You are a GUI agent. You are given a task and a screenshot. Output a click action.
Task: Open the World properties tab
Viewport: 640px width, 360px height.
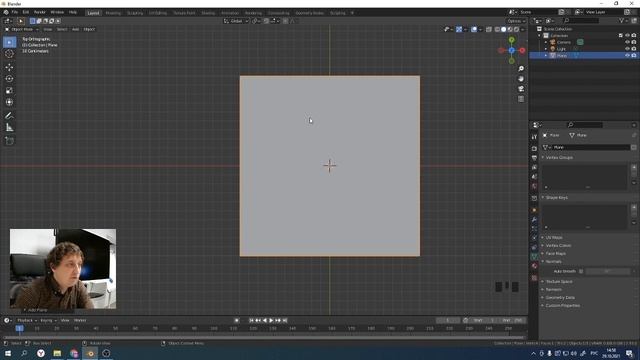point(534,187)
